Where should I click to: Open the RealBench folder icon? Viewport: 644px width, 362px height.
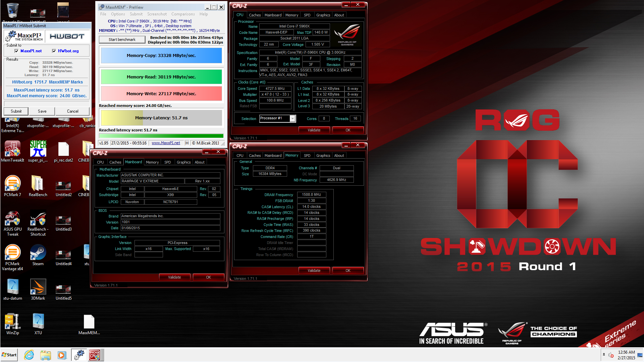38,186
